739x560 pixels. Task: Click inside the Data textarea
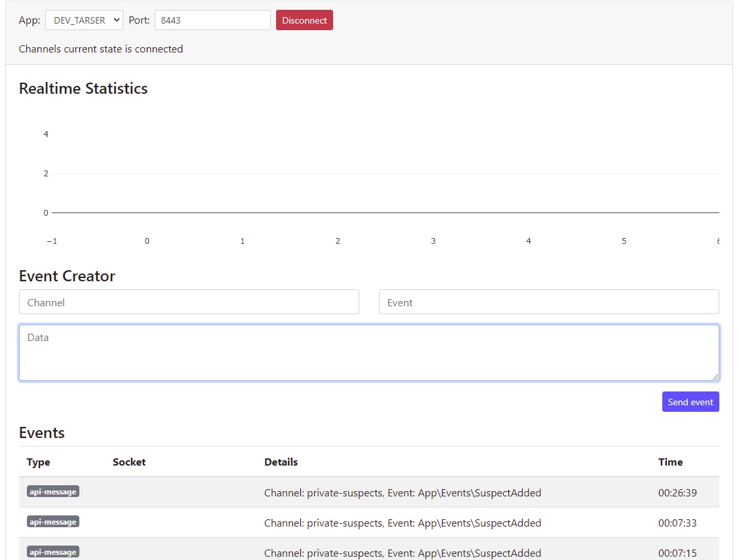[369, 353]
